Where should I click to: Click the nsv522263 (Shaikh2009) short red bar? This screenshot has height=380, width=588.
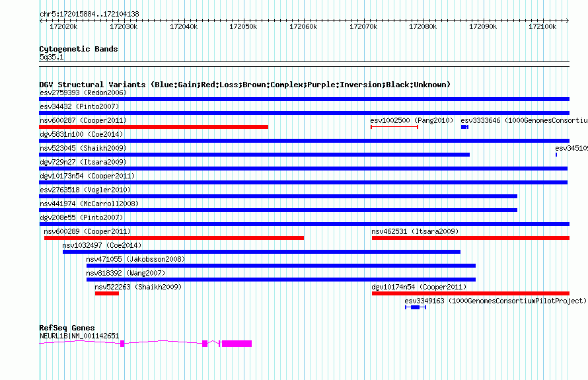[x=107, y=293]
